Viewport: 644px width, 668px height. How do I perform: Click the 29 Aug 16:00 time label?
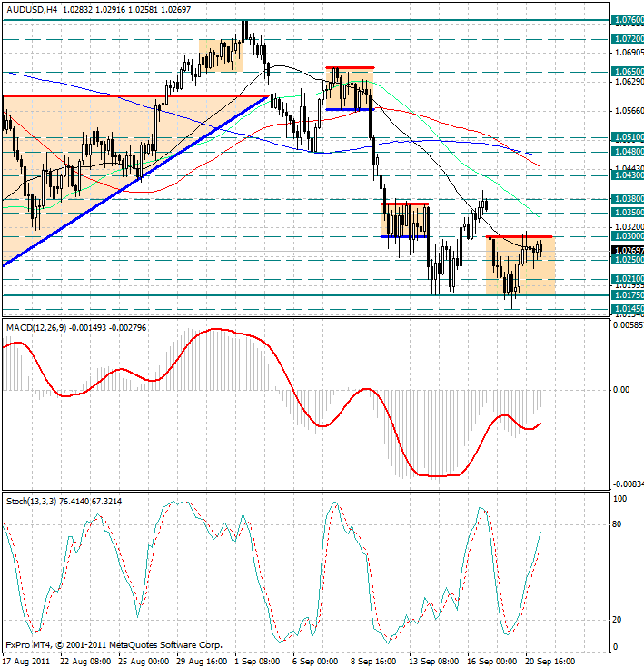(202, 662)
